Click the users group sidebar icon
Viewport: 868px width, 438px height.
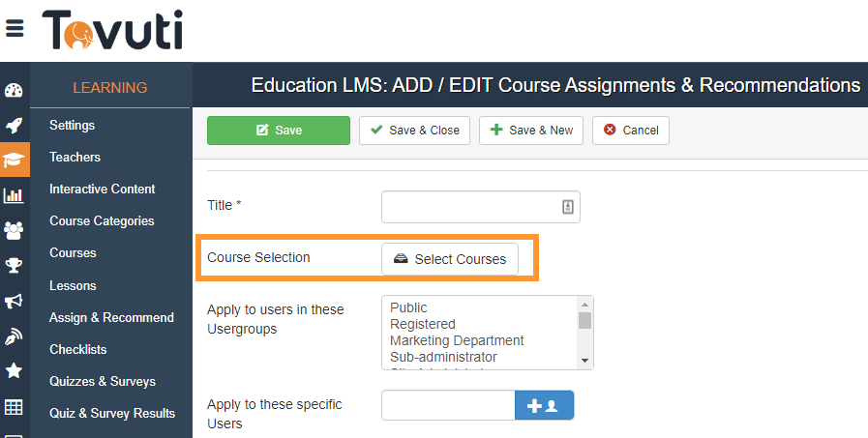coord(14,230)
